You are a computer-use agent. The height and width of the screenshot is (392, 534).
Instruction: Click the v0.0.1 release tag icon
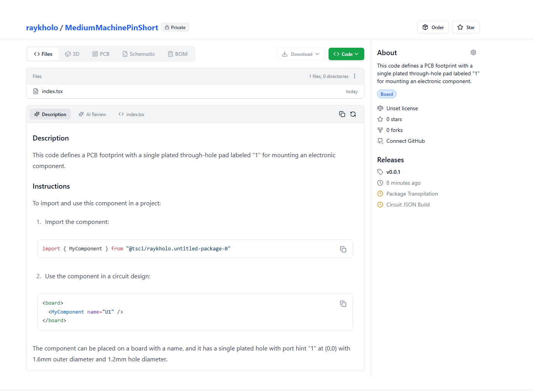[380, 172]
